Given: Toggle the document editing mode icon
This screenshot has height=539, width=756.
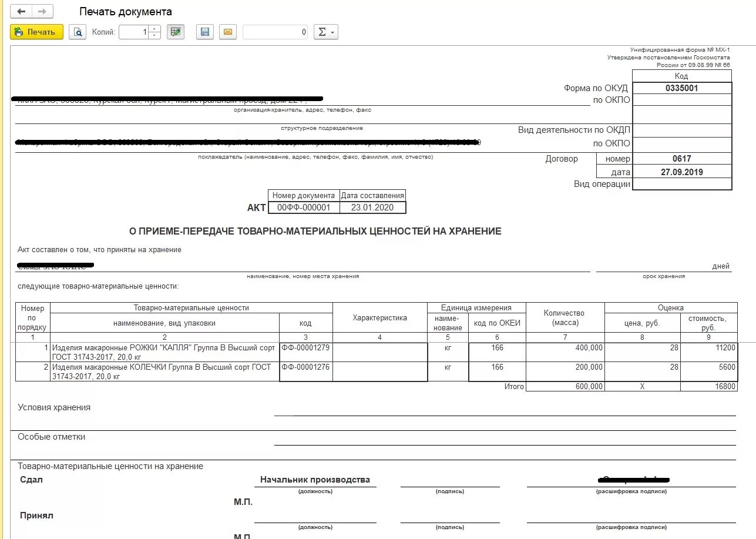Looking at the screenshot, I should [x=175, y=32].
